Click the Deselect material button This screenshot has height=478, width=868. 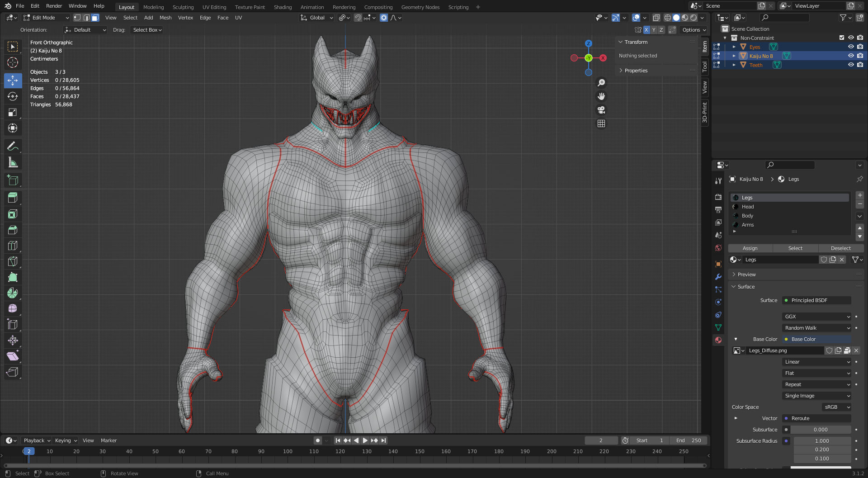(x=841, y=248)
